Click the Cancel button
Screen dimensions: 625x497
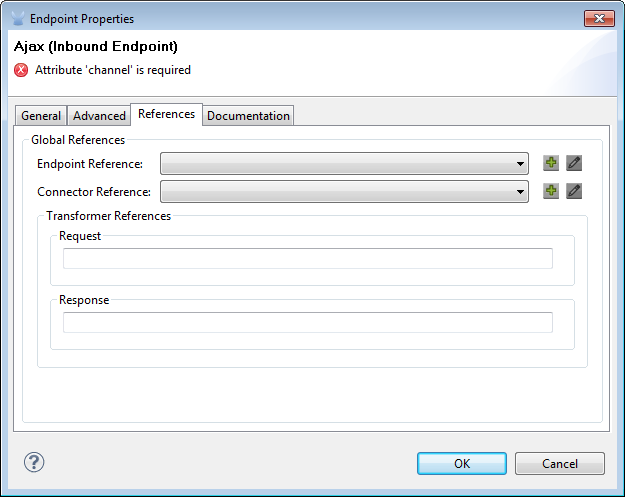coord(559,463)
